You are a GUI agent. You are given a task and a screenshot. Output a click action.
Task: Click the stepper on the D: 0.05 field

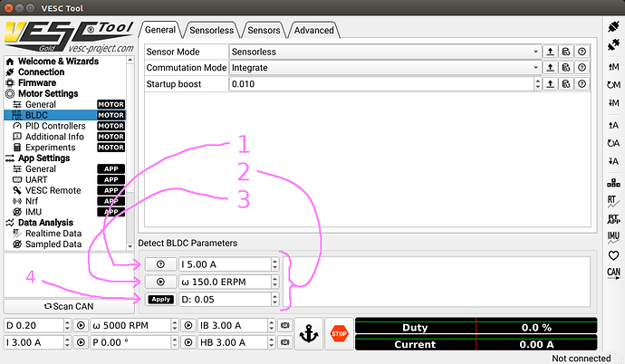point(274,300)
